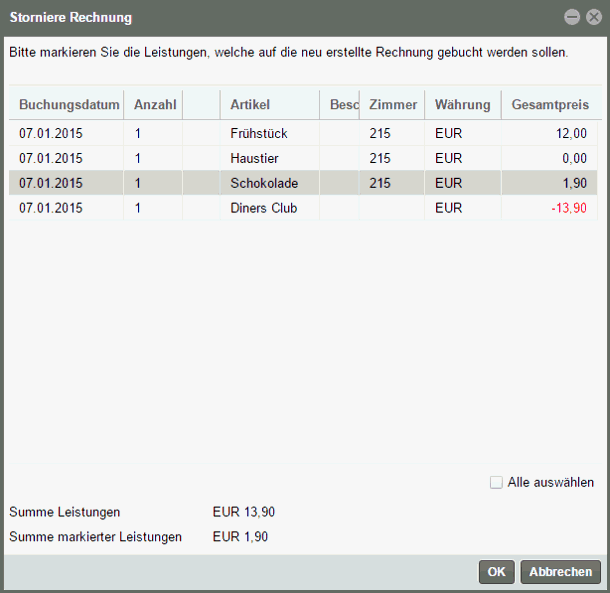Sort by Gesamtpreis column header

click(x=549, y=105)
